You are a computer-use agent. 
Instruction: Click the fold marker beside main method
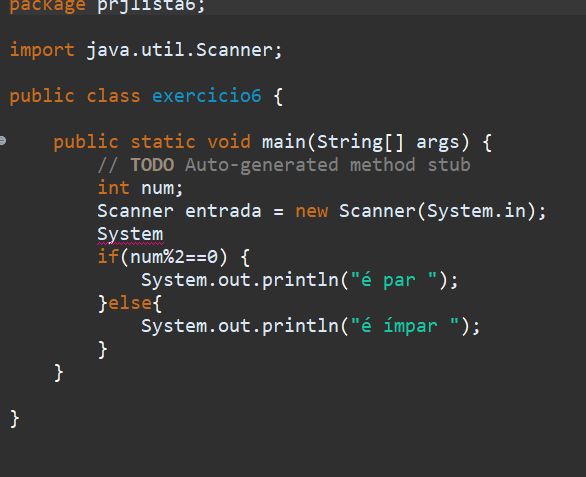[x=2, y=141]
